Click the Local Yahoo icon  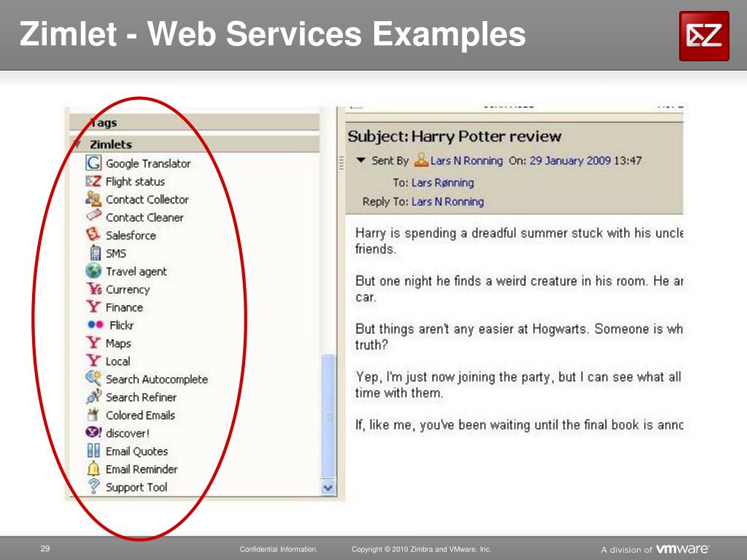93,360
